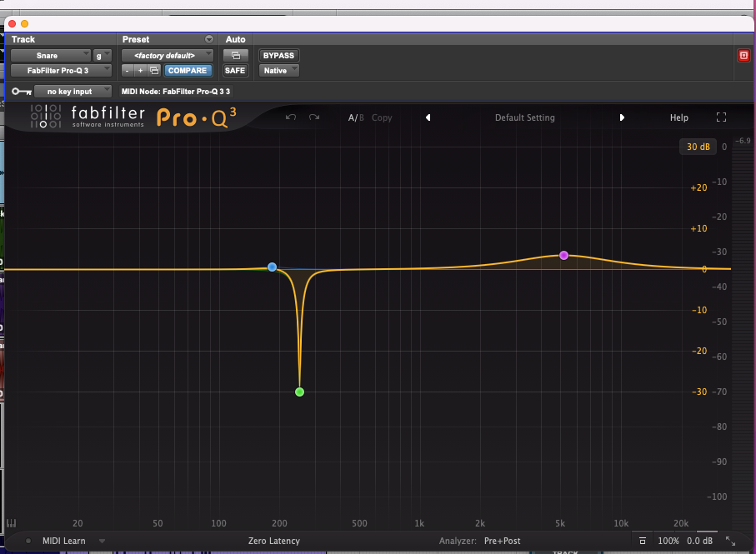
Task: Open the output options icon beside 100%
Action: click(642, 541)
